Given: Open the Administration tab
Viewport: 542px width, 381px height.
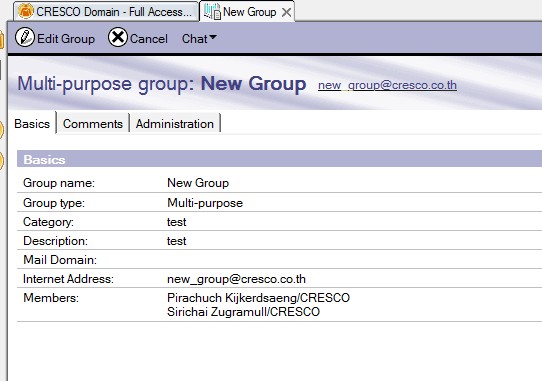Looking at the screenshot, I should [x=175, y=124].
